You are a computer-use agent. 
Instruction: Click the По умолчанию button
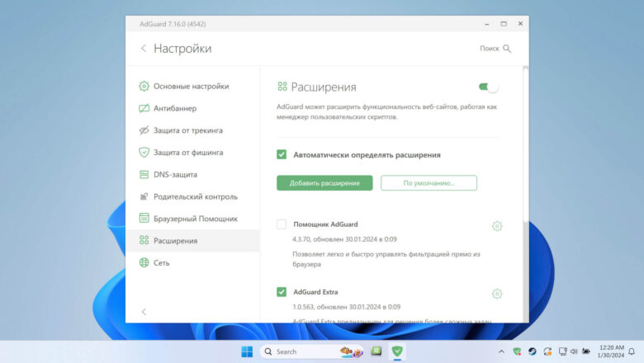[429, 183]
